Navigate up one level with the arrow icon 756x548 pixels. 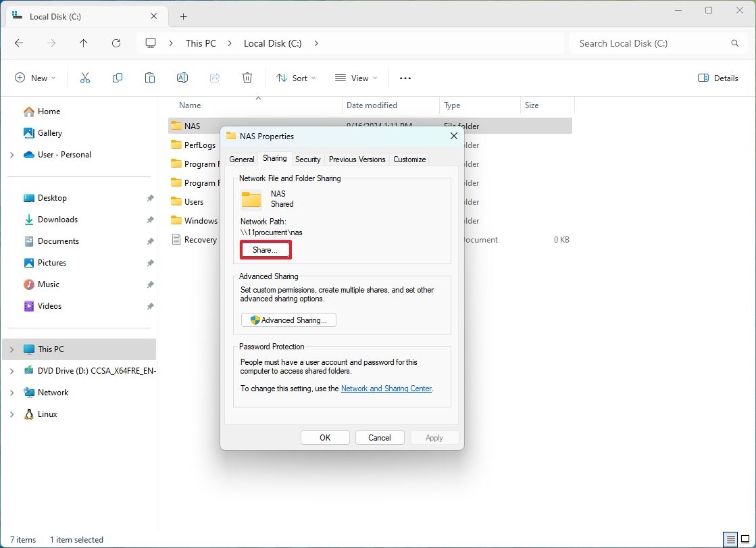[x=83, y=43]
